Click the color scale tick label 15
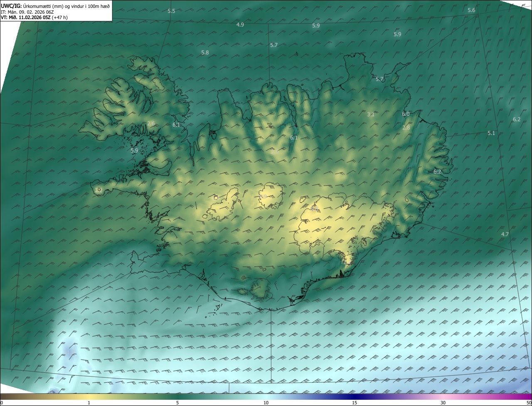The image size is (532, 406). [x=355, y=403]
